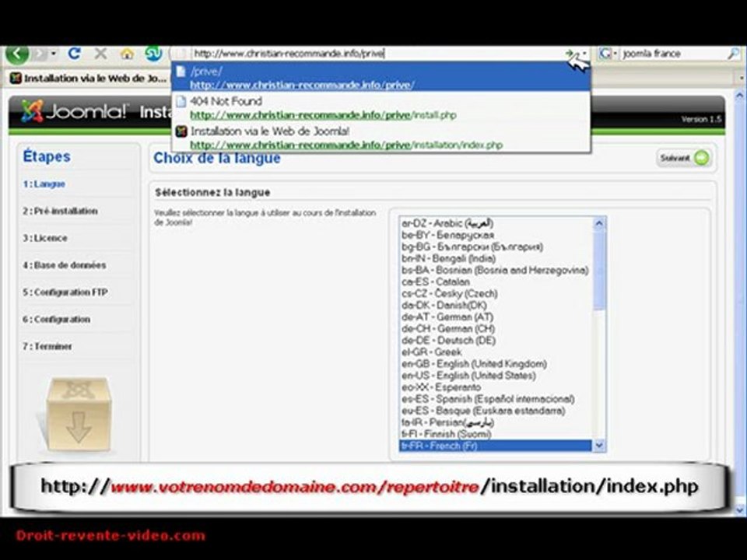Screen dimensions: 747x560
Task: Open the address bar history dropdown arrow
Action: pyautogui.click(x=584, y=54)
